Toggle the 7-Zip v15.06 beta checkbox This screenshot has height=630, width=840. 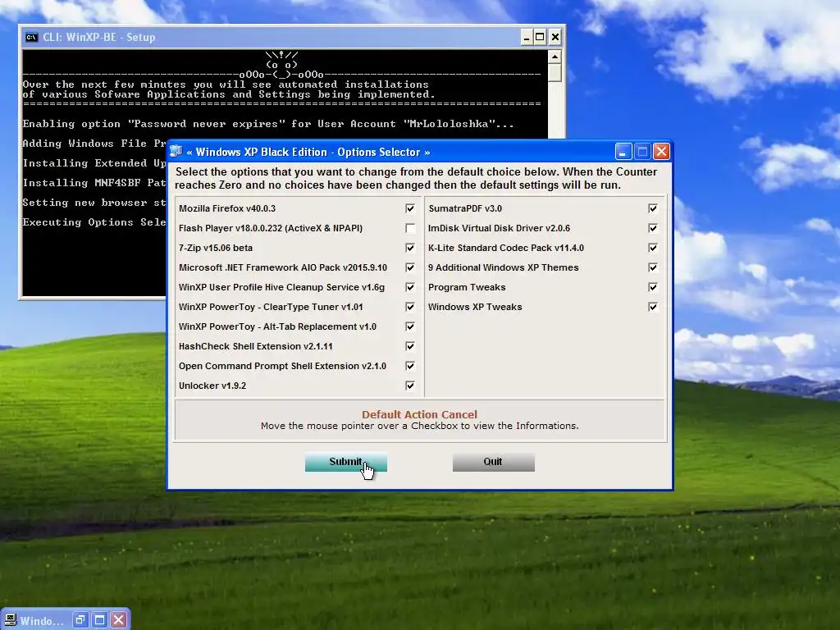(410, 248)
